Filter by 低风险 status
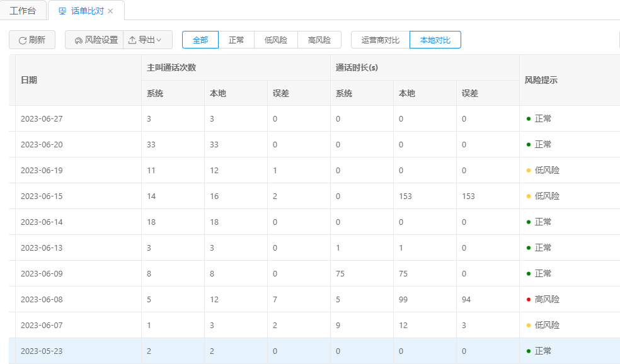Image resolution: width=620 pixels, height=364 pixels. [276, 40]
